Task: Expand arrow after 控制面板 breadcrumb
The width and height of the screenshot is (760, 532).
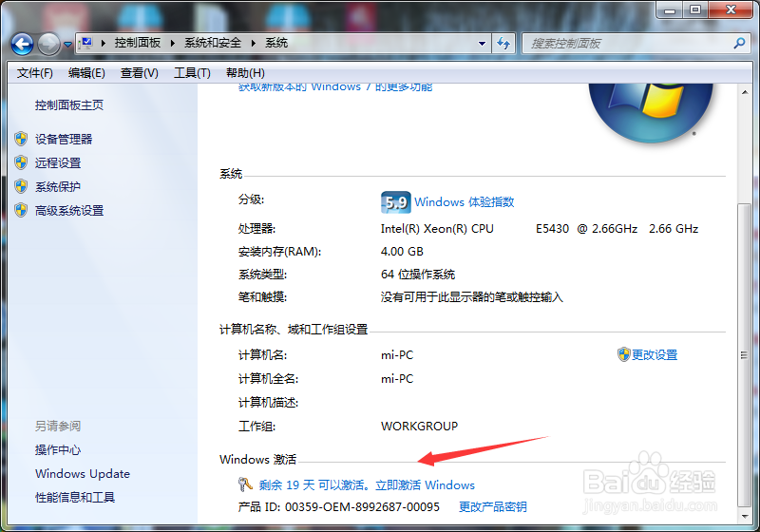Action: (x=173, y=43)
